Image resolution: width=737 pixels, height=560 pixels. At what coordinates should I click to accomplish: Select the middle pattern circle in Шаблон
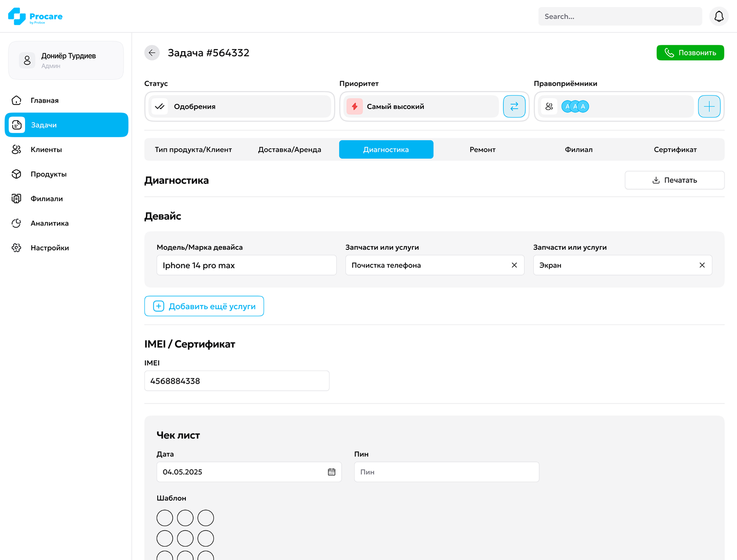coord(185,539)
